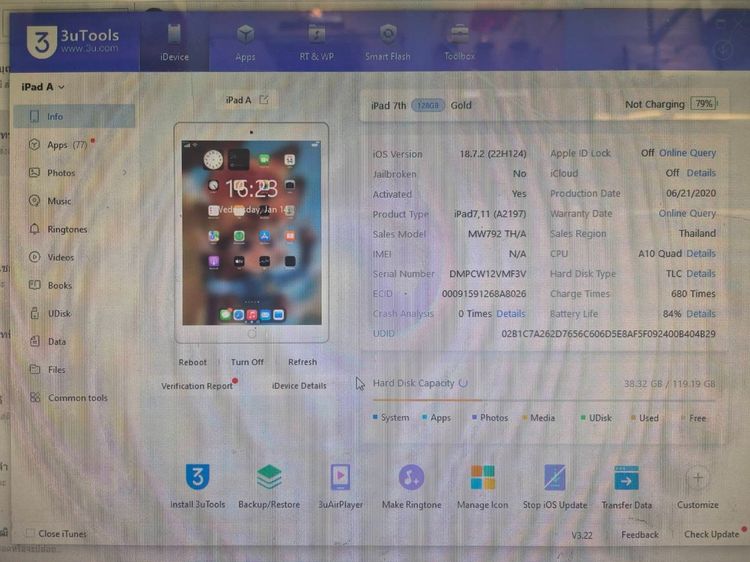Open the Toolbox tab
The width and height of the screenshot is (750, 562).
(459, 42)
